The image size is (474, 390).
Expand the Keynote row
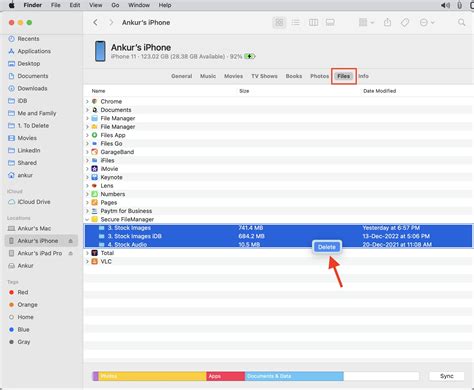87,177
